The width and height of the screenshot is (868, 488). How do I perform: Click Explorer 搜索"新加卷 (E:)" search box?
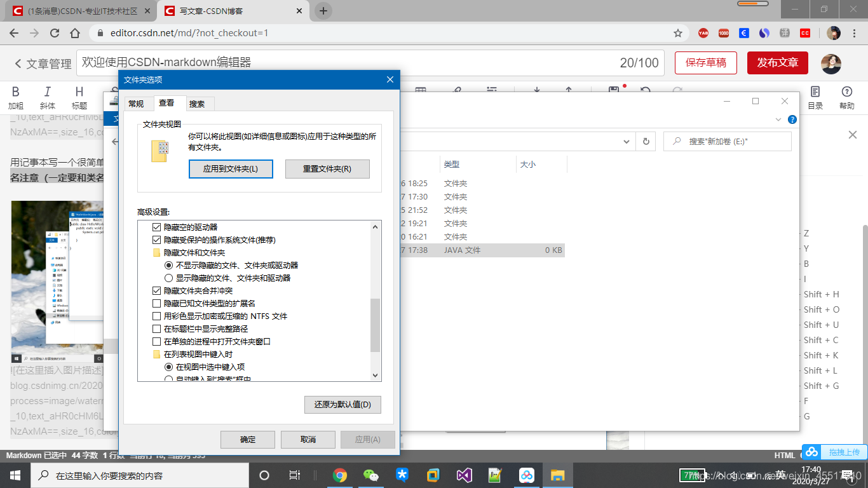pyautogui.click(x=728, y=142)
